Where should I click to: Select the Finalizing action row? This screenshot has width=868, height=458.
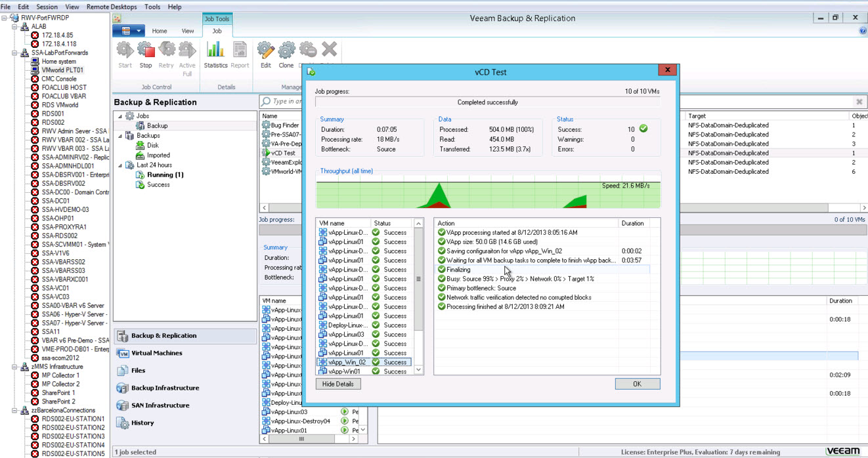(542, 270)
